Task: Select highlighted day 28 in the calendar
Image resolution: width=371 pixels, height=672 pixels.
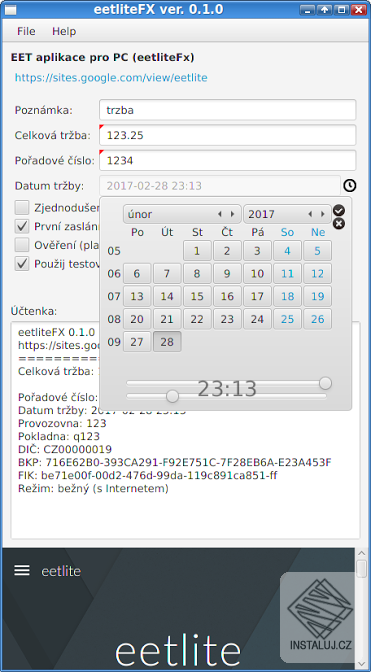Action: (167, 342)
